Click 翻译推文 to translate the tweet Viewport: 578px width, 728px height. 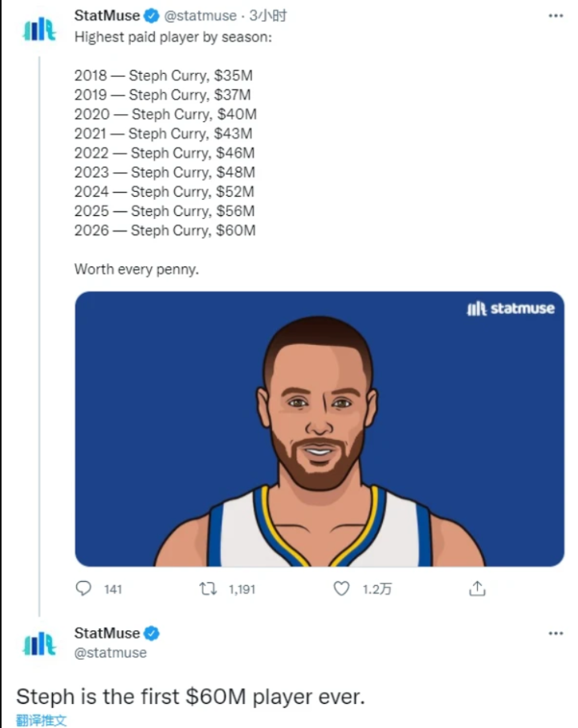coord(42,720)
